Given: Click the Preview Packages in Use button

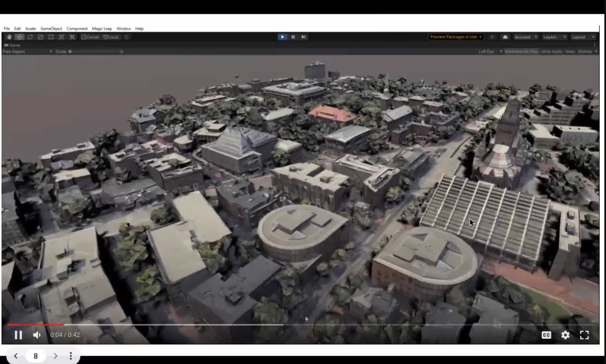Looking at the screenshot, I should [456, 37].
